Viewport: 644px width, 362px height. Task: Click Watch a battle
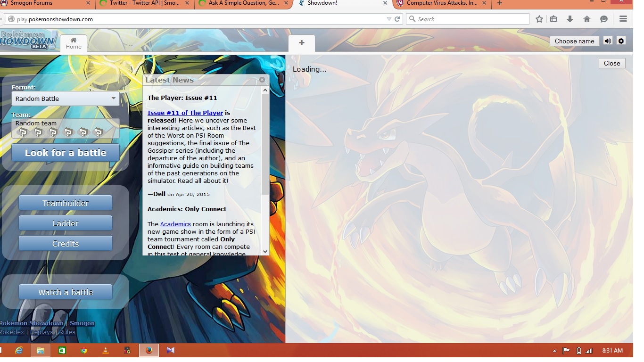(66, 292)
